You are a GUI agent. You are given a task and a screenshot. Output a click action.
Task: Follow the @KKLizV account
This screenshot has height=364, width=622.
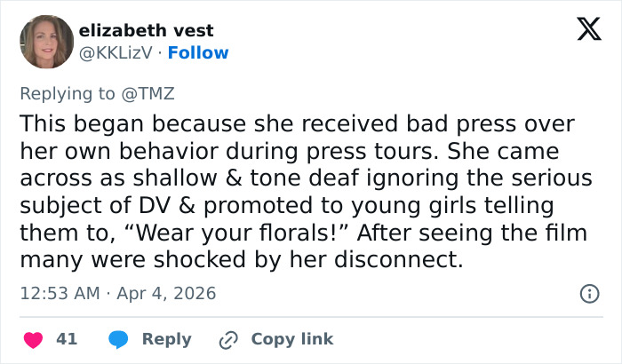pyautogui.click(x=198, y=52)
